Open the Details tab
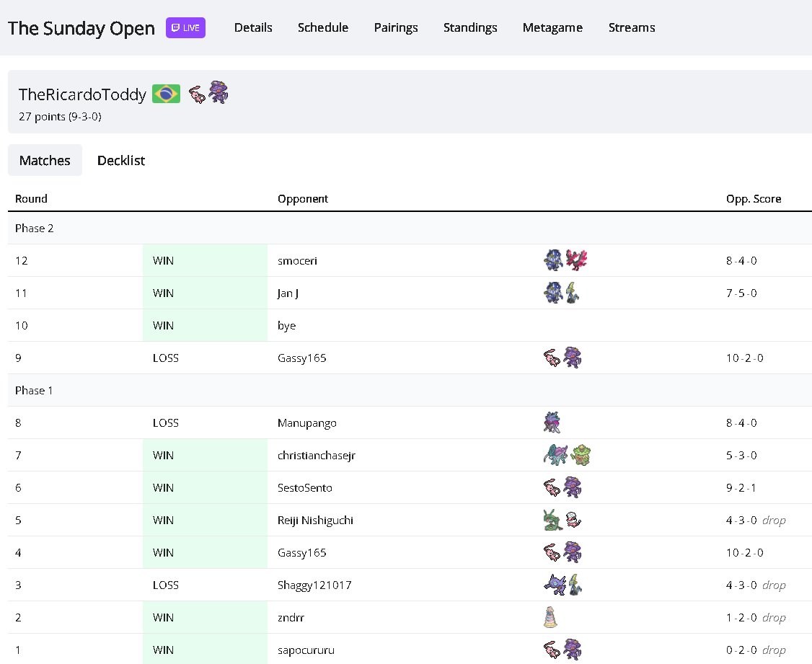The image size is (812, 664). [x=252, y=27]
